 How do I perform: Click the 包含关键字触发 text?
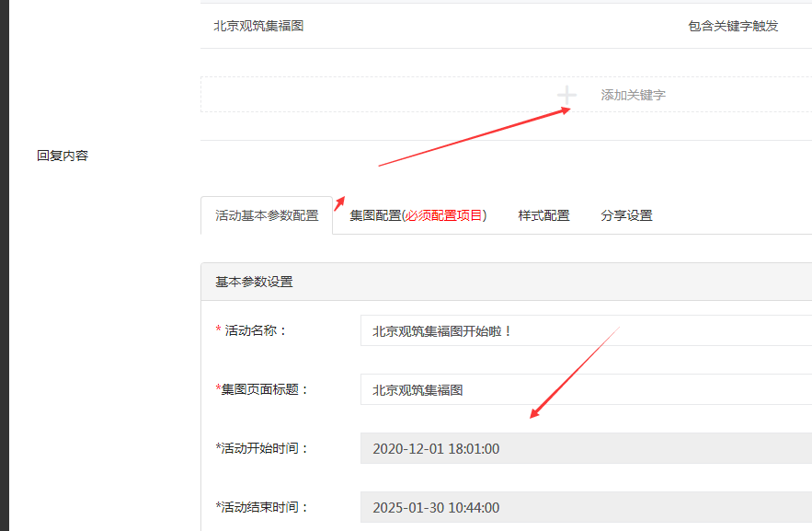pos(733,26)
